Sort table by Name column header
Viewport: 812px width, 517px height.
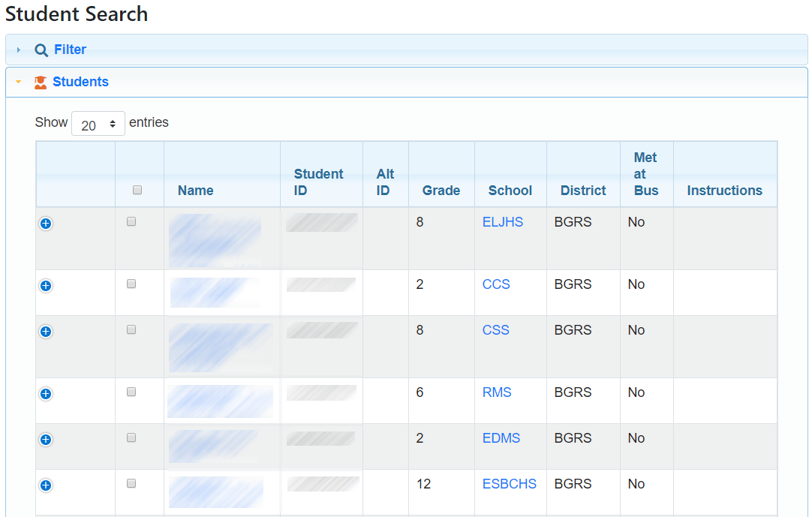point(196,191)
